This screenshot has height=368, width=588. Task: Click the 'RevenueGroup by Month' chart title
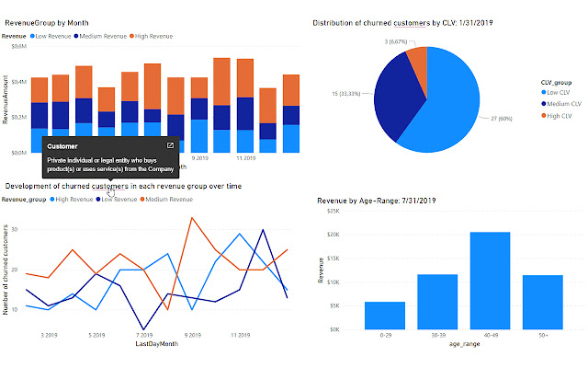click(47, 23)
